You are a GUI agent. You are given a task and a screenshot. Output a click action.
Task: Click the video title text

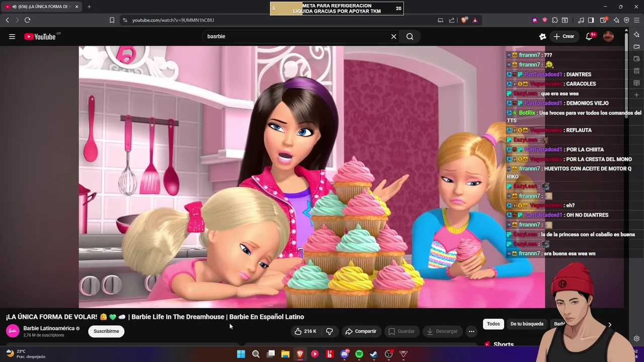[x=155, y=317]
